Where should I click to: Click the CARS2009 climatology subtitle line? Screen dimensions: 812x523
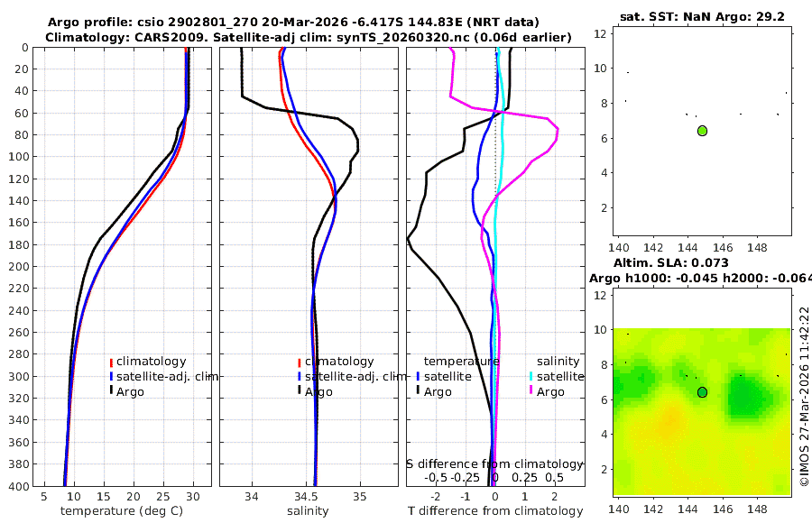[x=309, y=37]
